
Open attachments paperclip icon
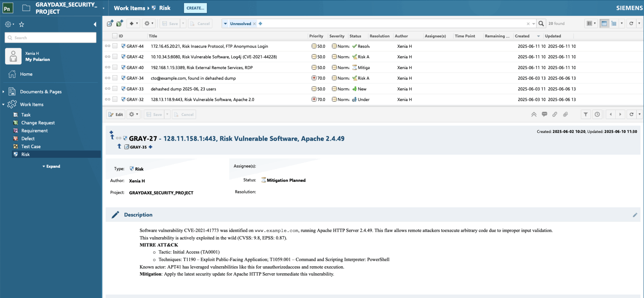click(565, 114)
